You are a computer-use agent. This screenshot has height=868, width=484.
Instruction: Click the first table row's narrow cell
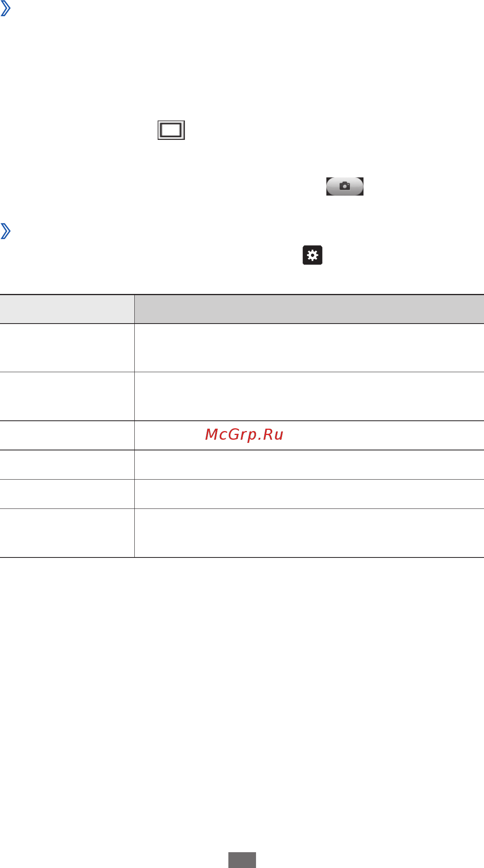[x=67, y=348]
